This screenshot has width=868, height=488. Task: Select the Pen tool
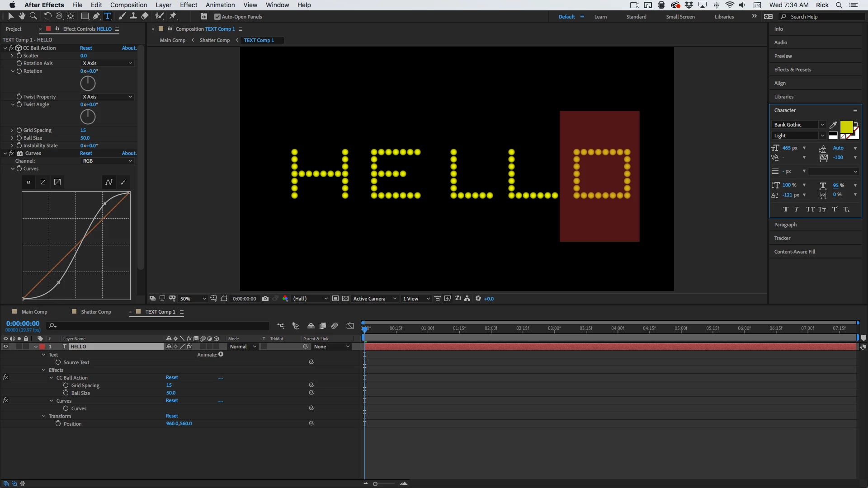tap(96, 16)
